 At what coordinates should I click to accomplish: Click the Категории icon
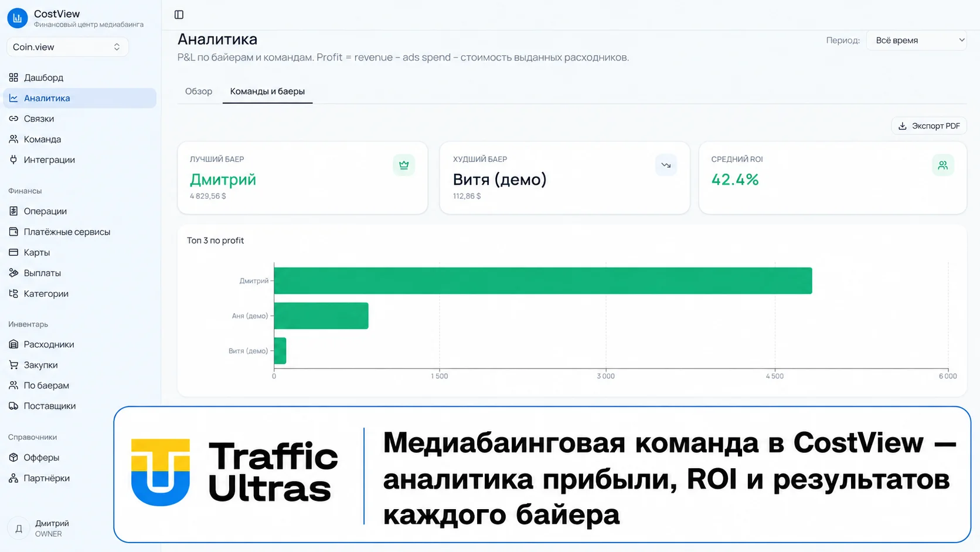click(x=13, y=293)
